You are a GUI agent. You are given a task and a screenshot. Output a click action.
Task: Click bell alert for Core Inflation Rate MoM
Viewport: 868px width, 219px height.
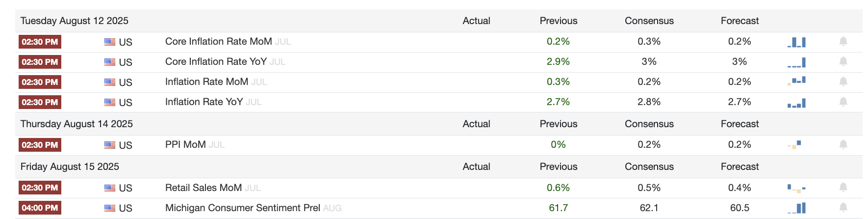point(843,42)
